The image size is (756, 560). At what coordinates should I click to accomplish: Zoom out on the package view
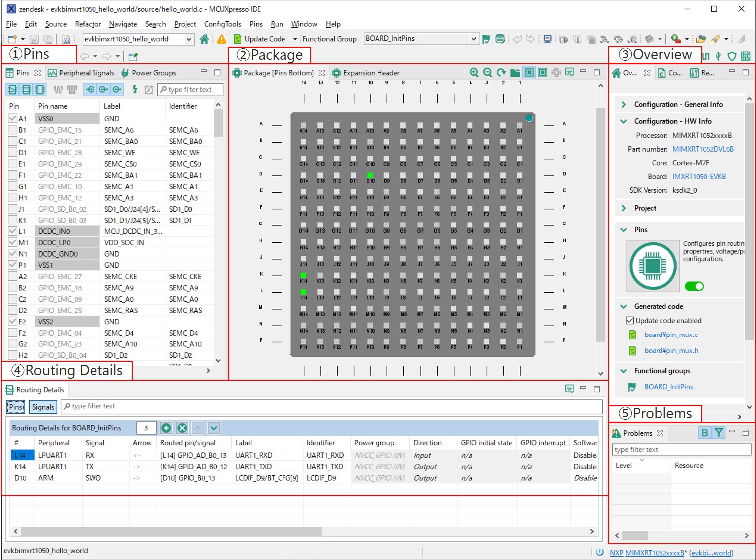(488, 73)
